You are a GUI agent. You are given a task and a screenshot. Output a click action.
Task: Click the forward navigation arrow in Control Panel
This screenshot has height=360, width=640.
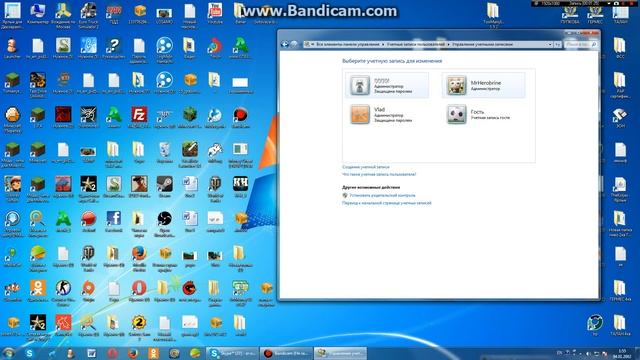pos(294,44)
